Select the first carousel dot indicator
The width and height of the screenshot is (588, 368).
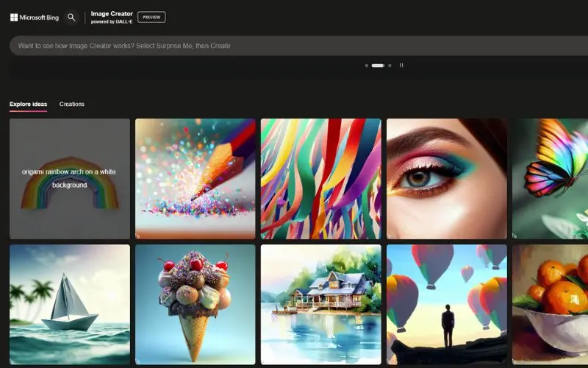366,66
